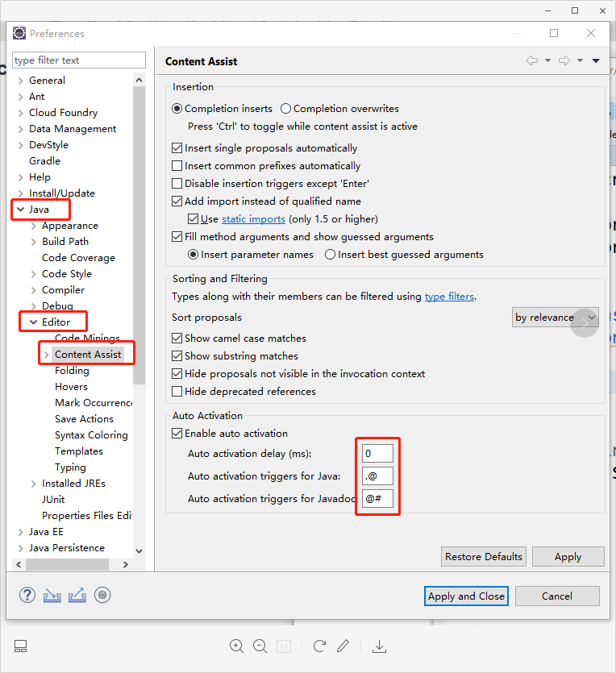Go forward using the forward arrow icon
This screenshot has width=616, height=673.
point(564,60)
